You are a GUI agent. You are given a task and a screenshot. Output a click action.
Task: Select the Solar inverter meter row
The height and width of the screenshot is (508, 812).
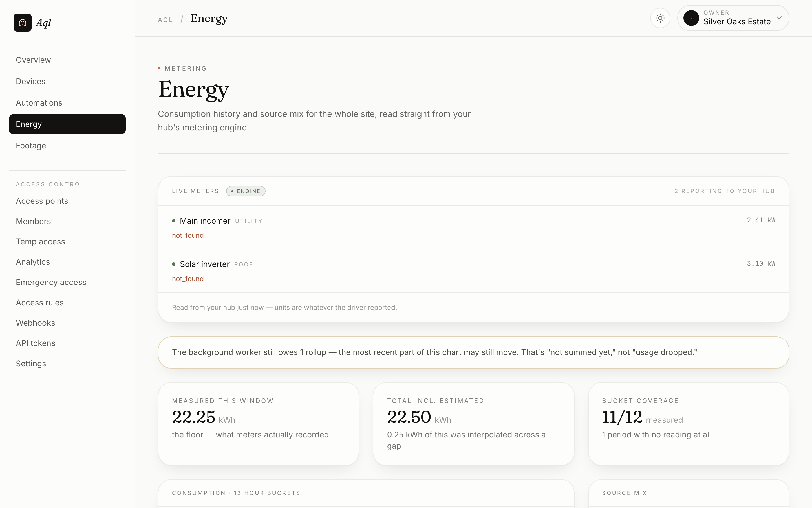point(473,271)
